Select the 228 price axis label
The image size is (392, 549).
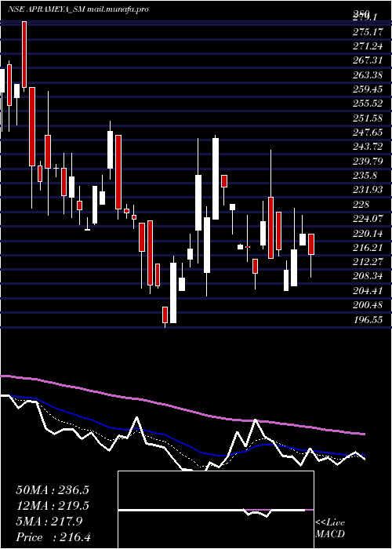pyautogui.click(x=361, y=205)
